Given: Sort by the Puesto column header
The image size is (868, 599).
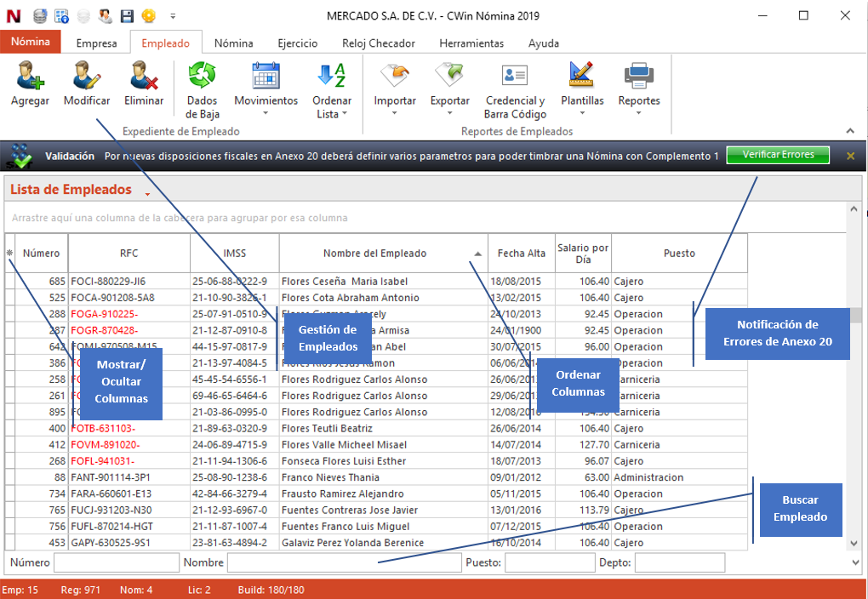Looking at the screenshot, I should (679, 253).
